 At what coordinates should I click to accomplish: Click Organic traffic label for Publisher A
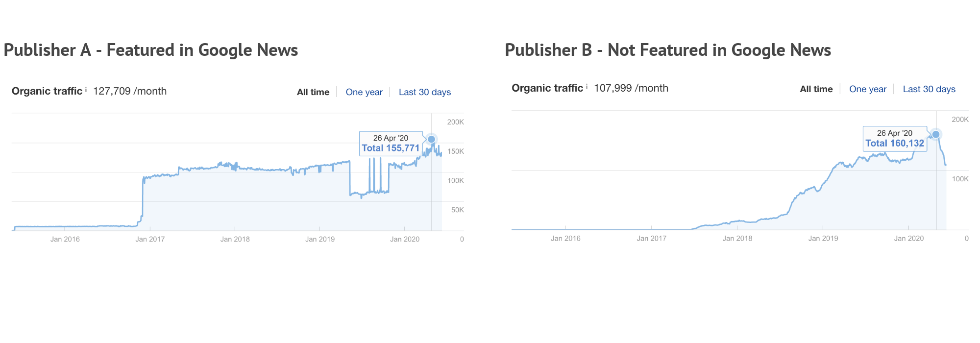click(47, 91)
